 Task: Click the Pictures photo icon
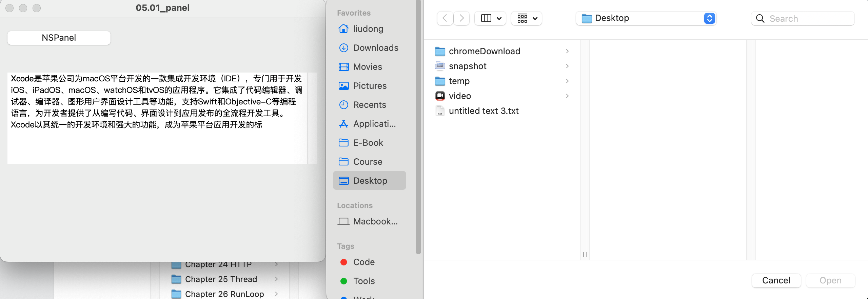click(343, 86)
